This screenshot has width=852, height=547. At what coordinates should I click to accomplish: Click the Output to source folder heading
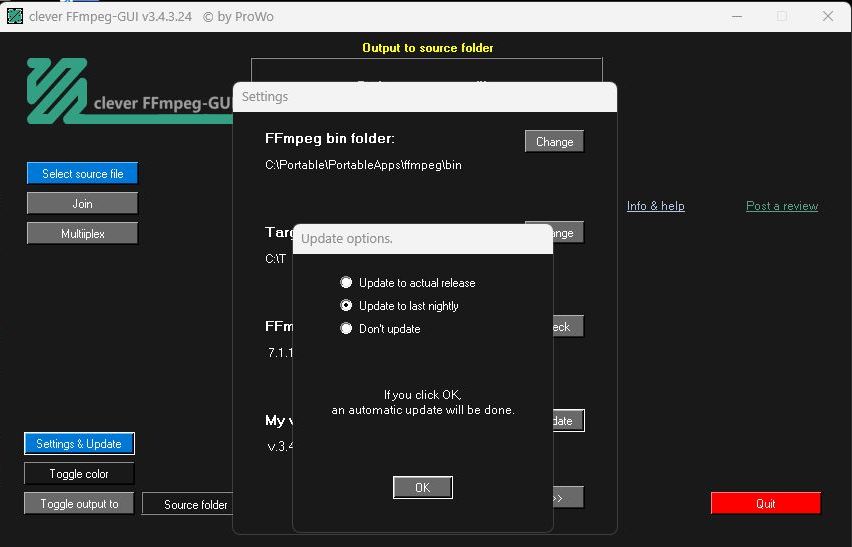(428, 48)
